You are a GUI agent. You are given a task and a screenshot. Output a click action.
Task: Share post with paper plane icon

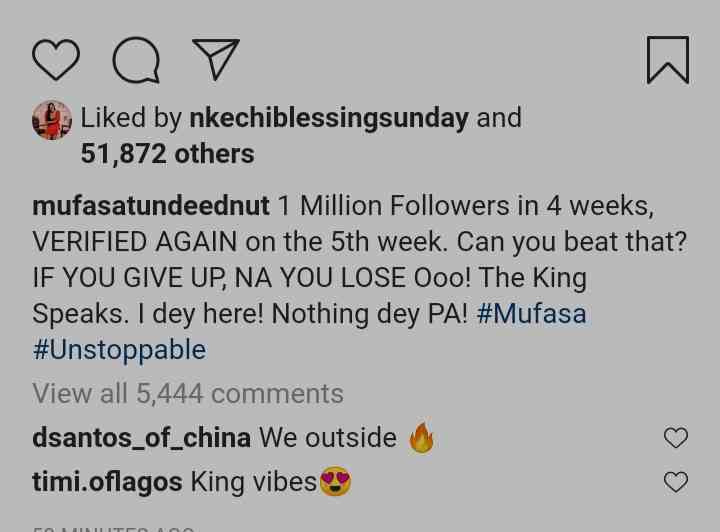click(x=215, y=60)
